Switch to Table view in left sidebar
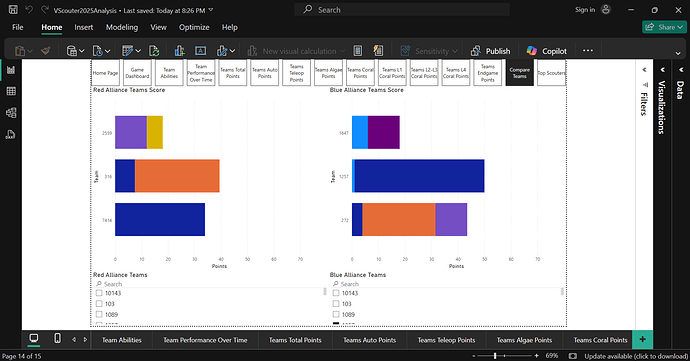Image resolution: width=690 pixels, height=361 pixels. 11,91
